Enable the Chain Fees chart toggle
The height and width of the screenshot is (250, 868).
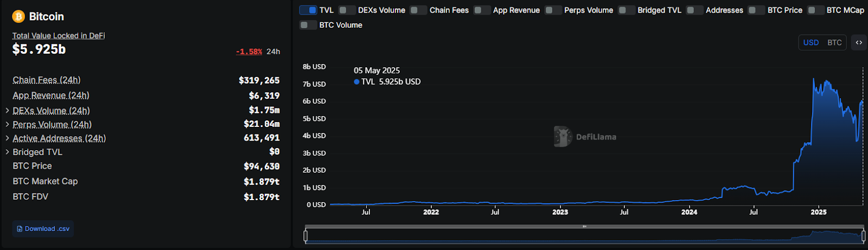point(419,10)
